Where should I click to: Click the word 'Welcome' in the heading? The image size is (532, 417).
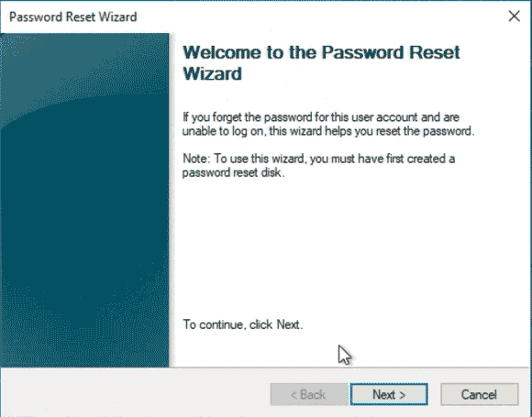223,52
